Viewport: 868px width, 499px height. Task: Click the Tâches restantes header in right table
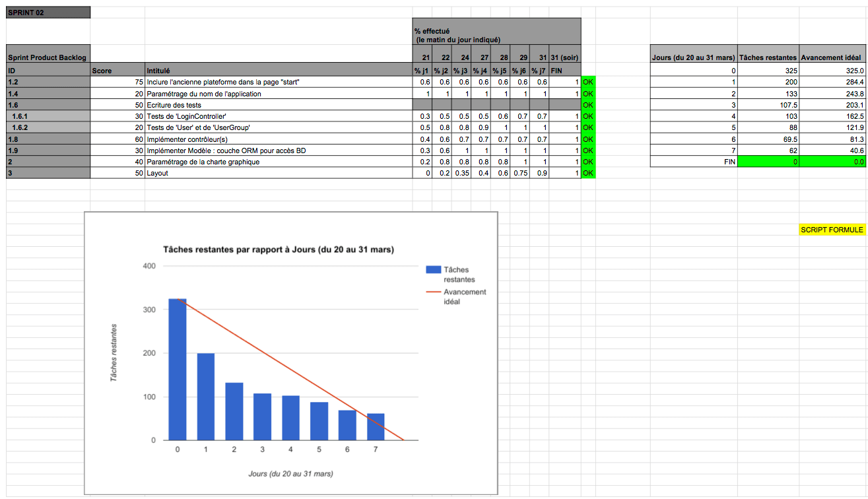tap(768, 58)
